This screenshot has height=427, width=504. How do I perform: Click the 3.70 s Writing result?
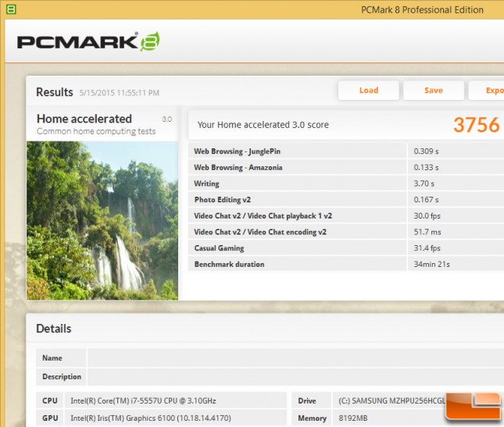[x=424, y=183]
